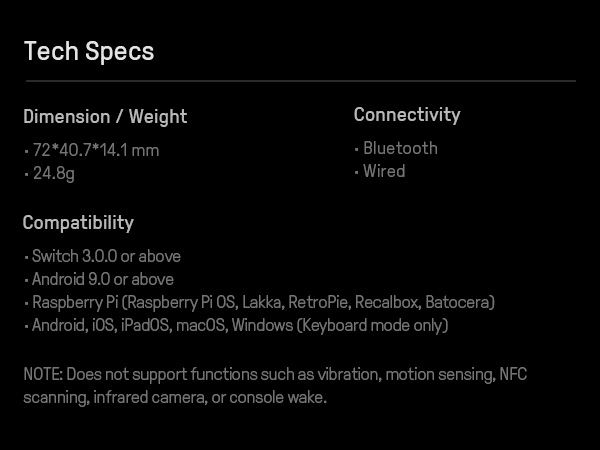
Task: Click the "Tech Specs" heading
Action: point(89,52)
